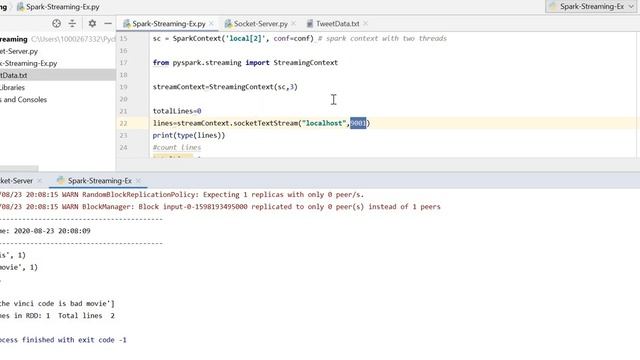Switch to Socket-Server.py editor tab
The width and height of the screenshot is (640, 360).
click(x=260, y=24)
